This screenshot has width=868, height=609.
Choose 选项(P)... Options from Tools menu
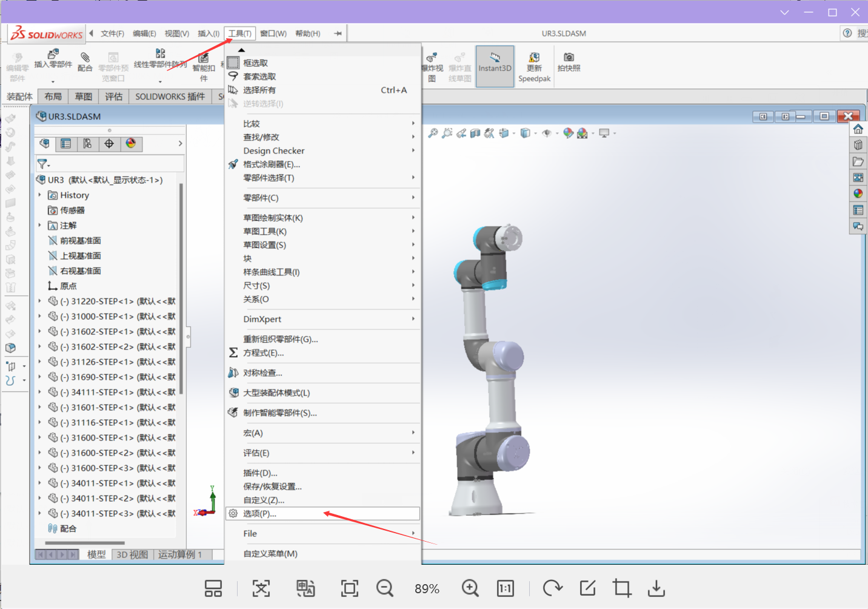[x=322, y=514]
